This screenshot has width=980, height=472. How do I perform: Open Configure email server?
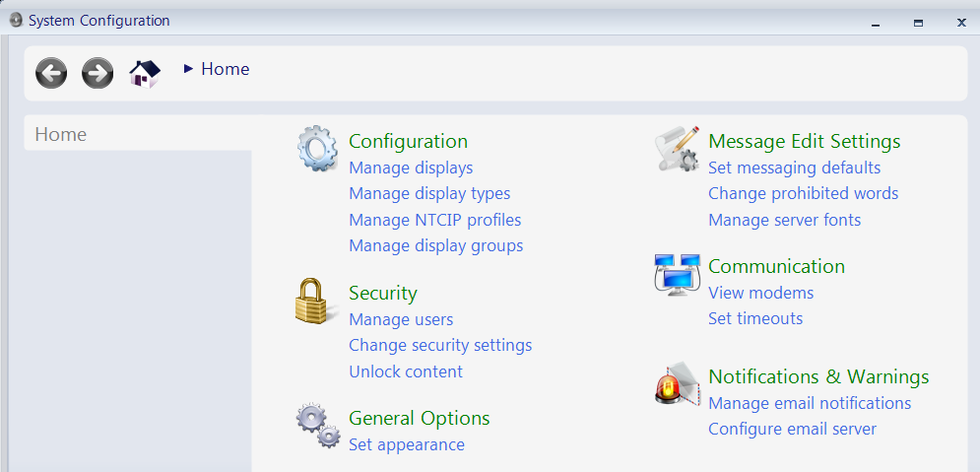tap(792, 430)
